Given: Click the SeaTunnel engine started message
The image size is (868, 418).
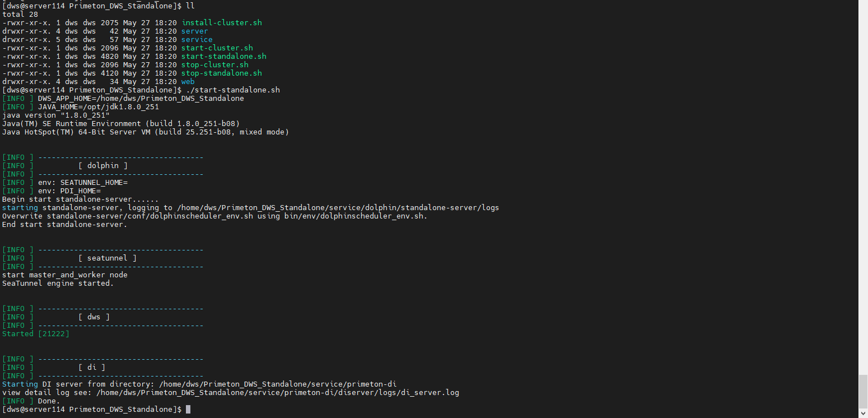Looking at the screenshot, I should click(x=58, y=284).
